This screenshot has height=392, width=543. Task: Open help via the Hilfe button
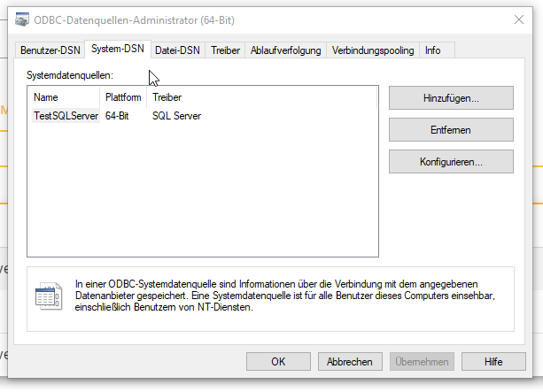[493, 361]
